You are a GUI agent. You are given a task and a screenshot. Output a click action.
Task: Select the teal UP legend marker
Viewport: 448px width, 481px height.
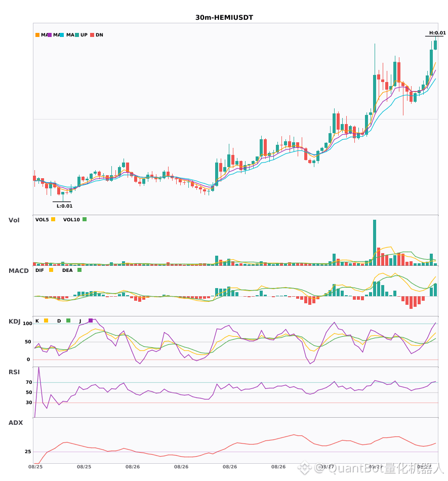(x=77, y=35)
